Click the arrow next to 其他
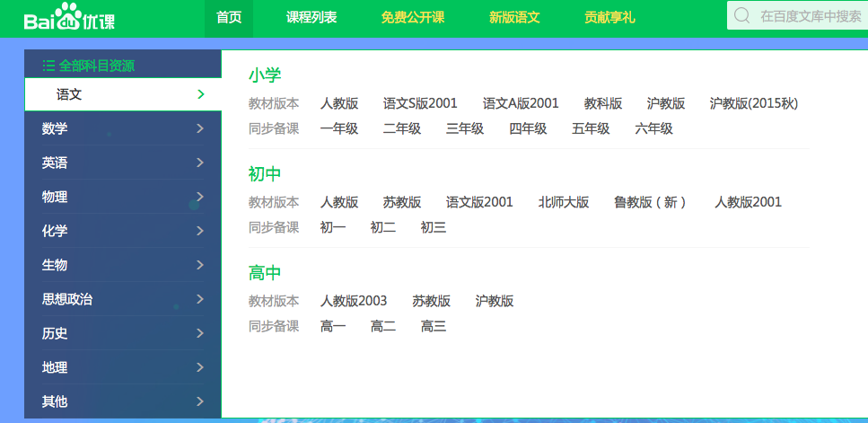Image resolution: width=868 pixels, height=423 pixels. click(x=200, y=401)
